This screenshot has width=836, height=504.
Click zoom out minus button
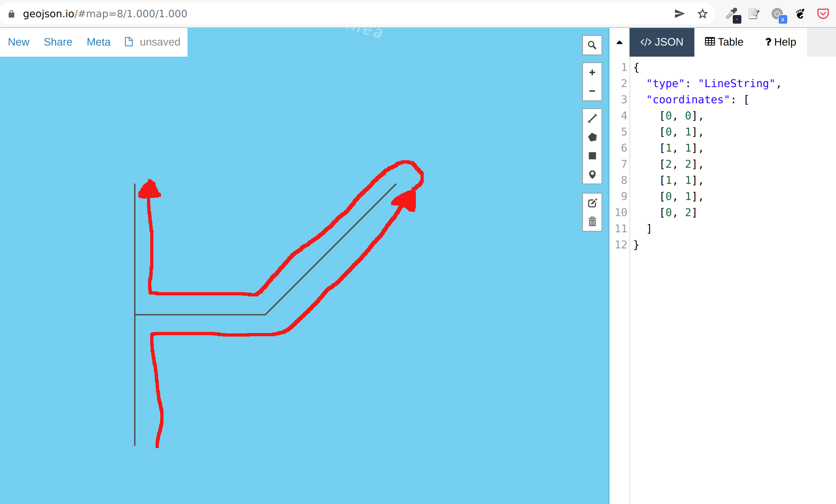[x=592, y=90]
